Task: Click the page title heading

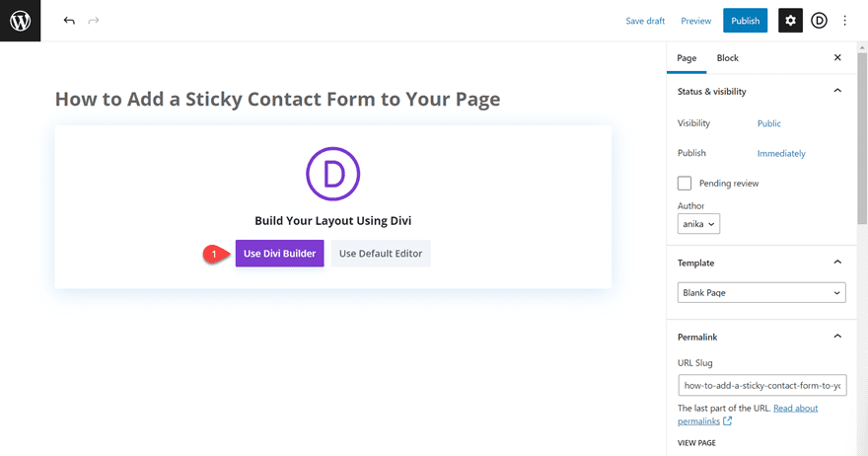Action: (x=277, y=99)
